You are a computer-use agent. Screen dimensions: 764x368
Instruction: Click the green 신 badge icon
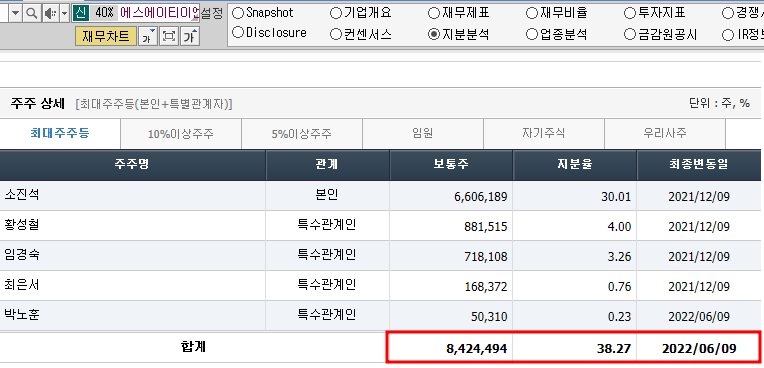(80, 14)
